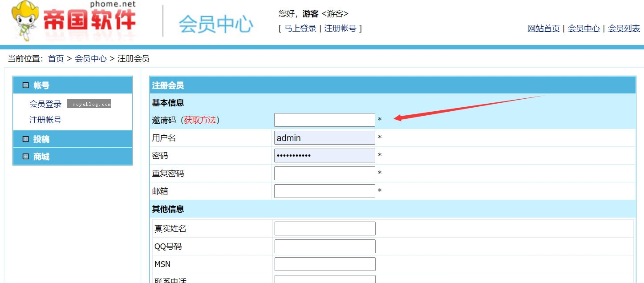
Task: Click 会员中心 in the breadcrumb trail
Action: tap(91, 58)
